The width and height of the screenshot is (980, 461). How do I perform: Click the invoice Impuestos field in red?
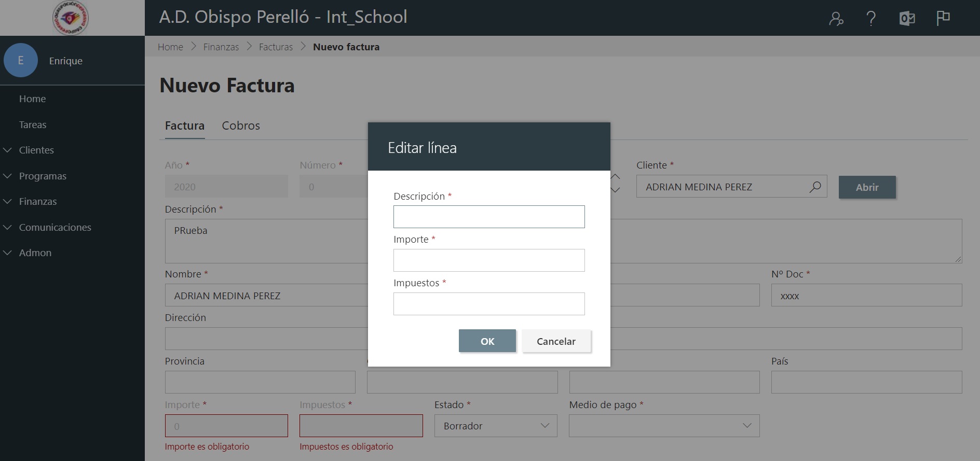[361, 426]
